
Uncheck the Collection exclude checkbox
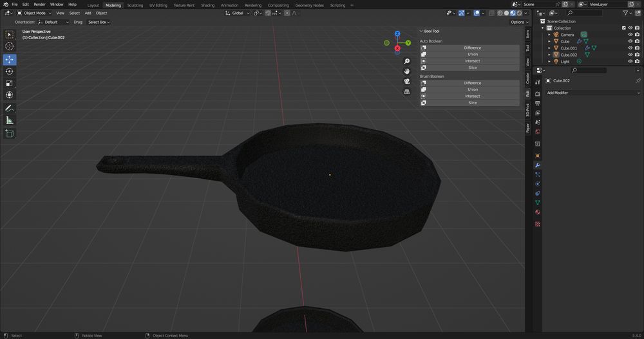pos(624,28)
